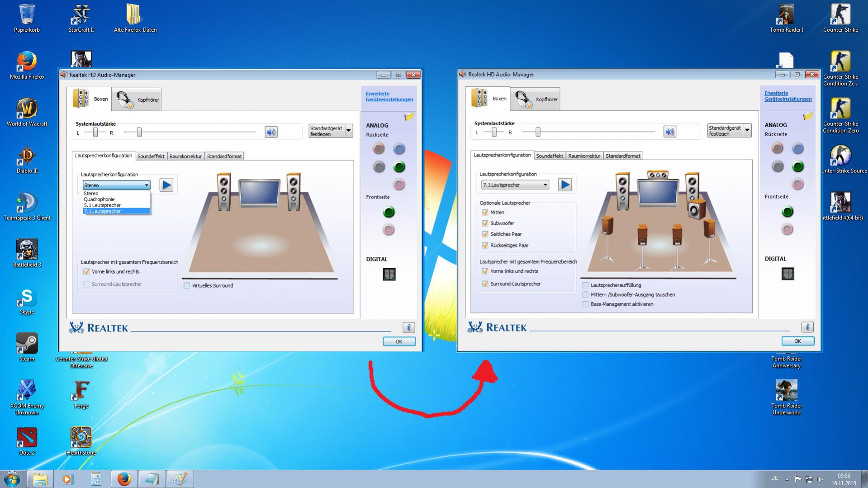Open TeamSpeak 3 Client desktop icon
This screenshot has height=488, width=868.
(27, 206)
